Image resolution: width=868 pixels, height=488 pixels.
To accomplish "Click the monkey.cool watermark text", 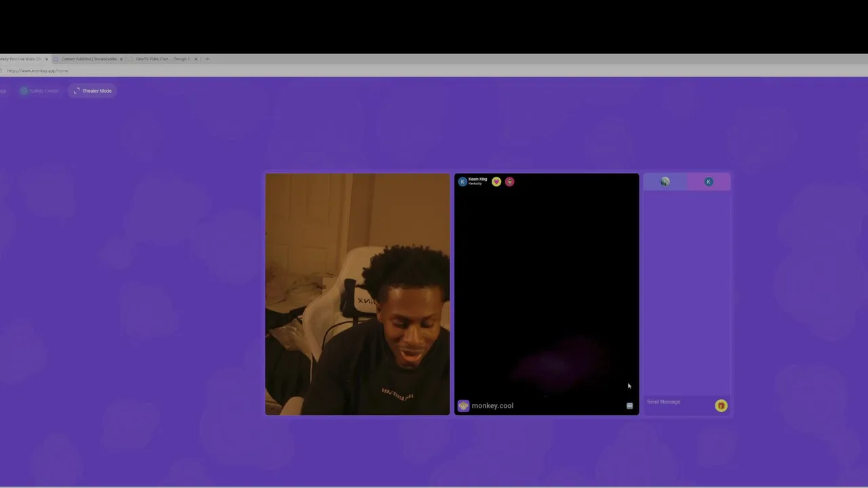I will (x=492, y=405).
